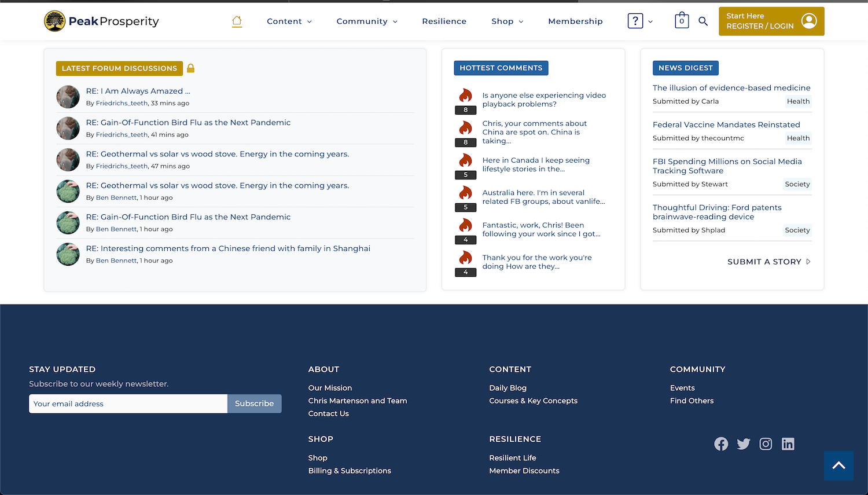The image size is (868, 495).
Task: Click the flame icon beside Here in Canada
Action: pos(466,160)
